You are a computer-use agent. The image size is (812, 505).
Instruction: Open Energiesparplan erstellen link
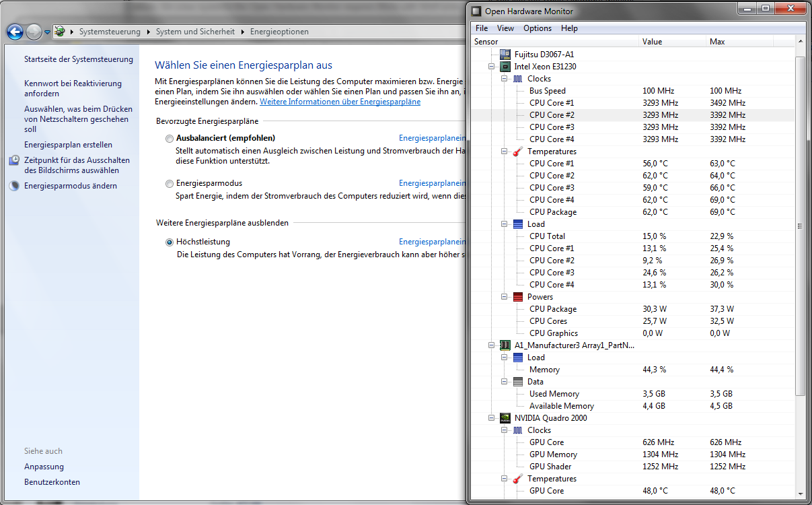(68, 145)
